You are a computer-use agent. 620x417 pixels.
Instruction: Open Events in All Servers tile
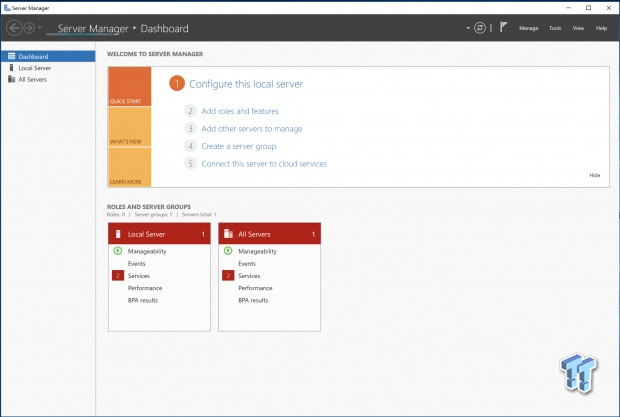(x=247, y=264)
